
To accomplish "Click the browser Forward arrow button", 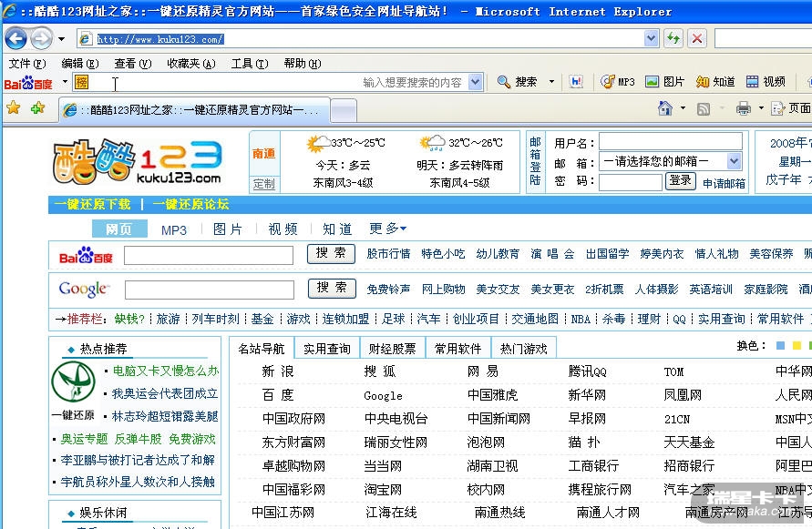I will pos(41,38).
